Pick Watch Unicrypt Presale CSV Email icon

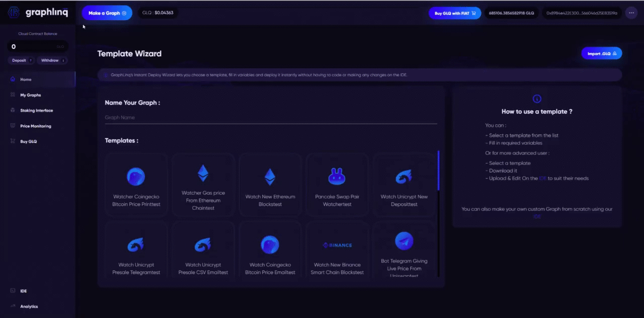click(203, 245)
